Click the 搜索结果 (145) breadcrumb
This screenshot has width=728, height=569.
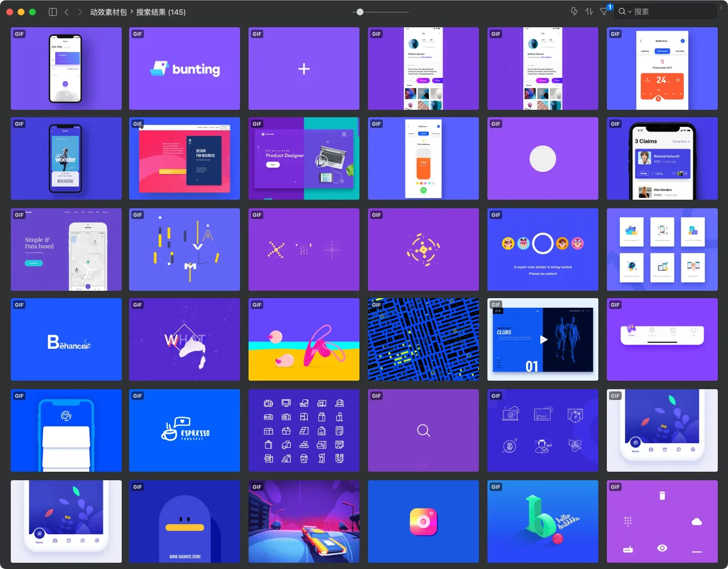tap(160, 12)
